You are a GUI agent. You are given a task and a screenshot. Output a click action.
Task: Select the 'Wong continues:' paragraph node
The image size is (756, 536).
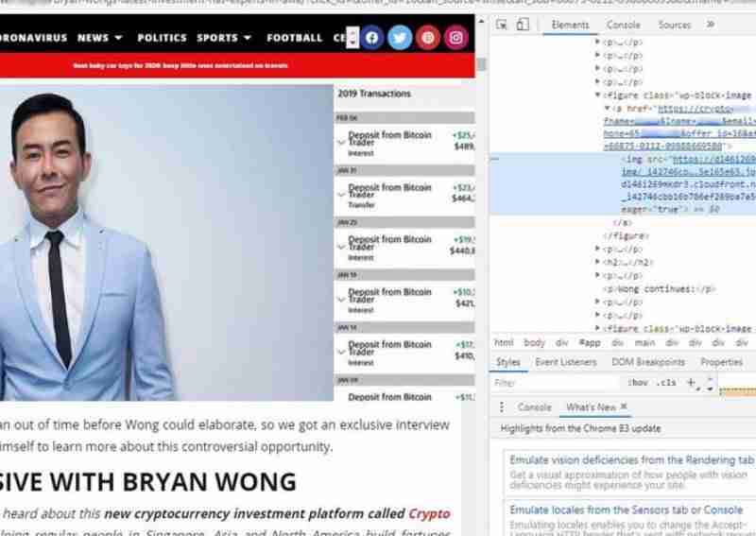pyautogui.click(x=659, y=289)
